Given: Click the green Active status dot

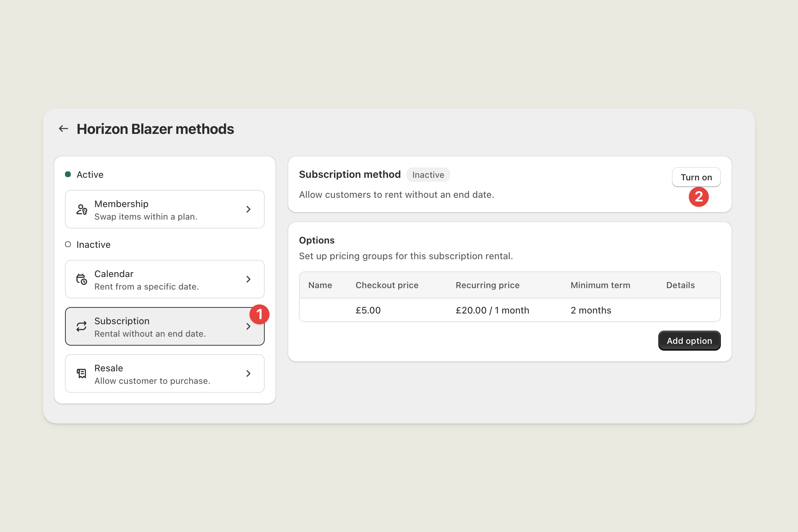Looking at the screenshot, I should click(x=68, y=174).
